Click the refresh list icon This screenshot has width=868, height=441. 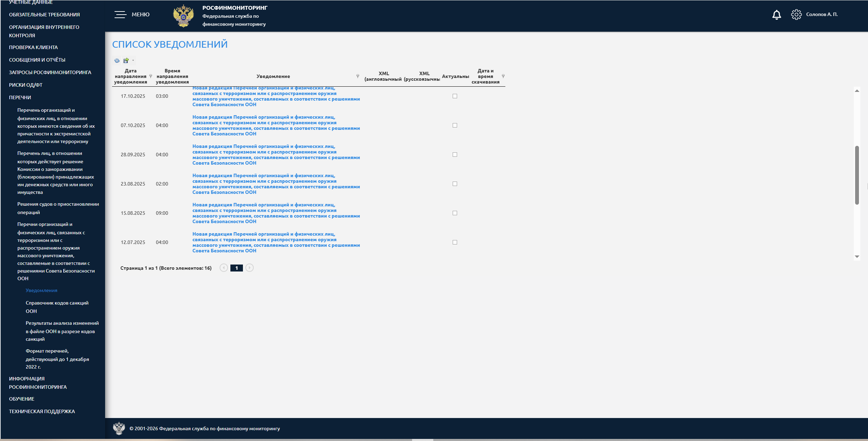click(117, 61)
